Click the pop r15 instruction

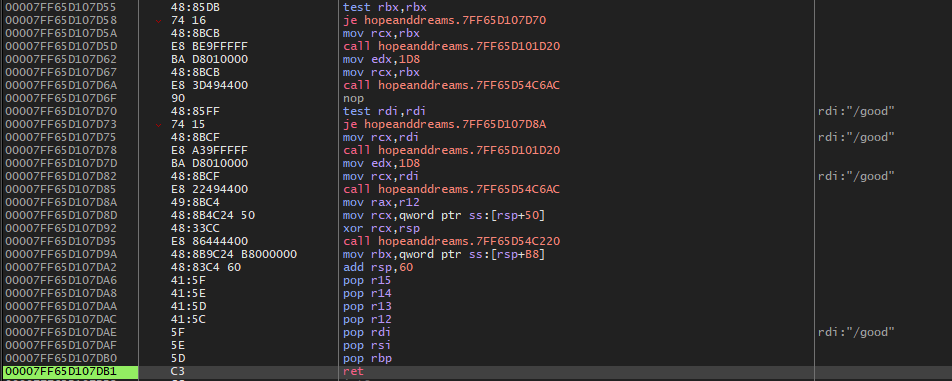pyautogui.click(x=367, y=281)
